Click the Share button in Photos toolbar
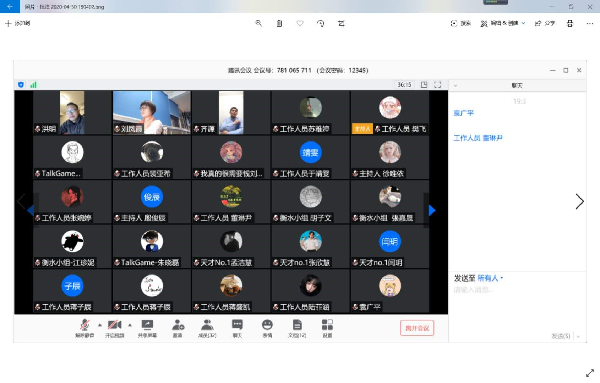 (545, 23)
